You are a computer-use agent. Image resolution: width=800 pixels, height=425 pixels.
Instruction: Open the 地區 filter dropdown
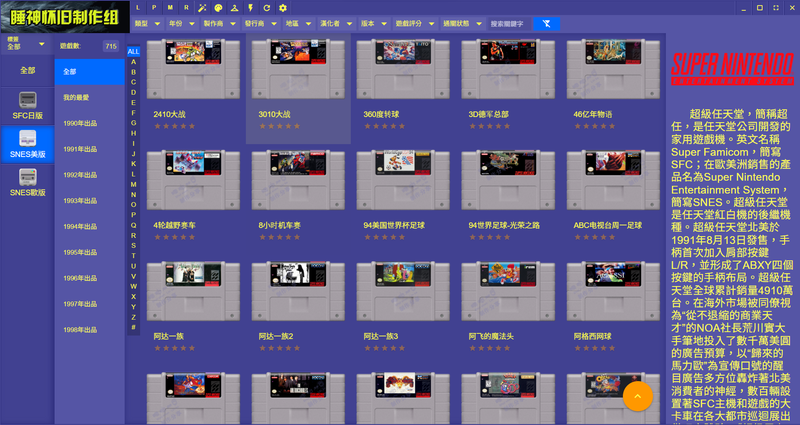(x=298, y=23)
